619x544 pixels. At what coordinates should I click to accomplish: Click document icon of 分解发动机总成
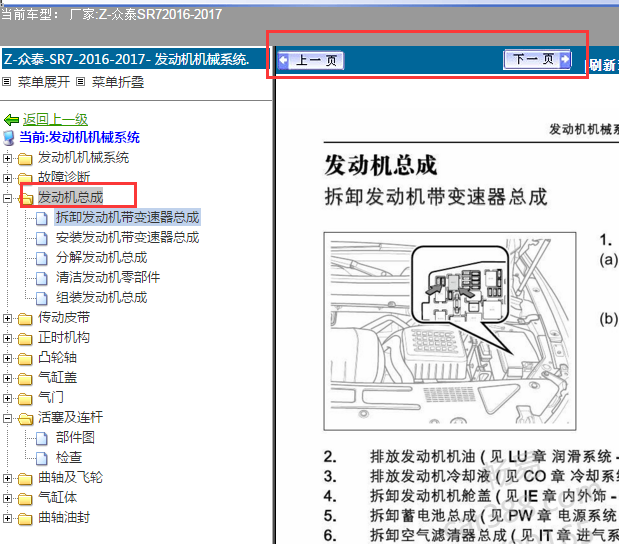(x=42, y=258)
